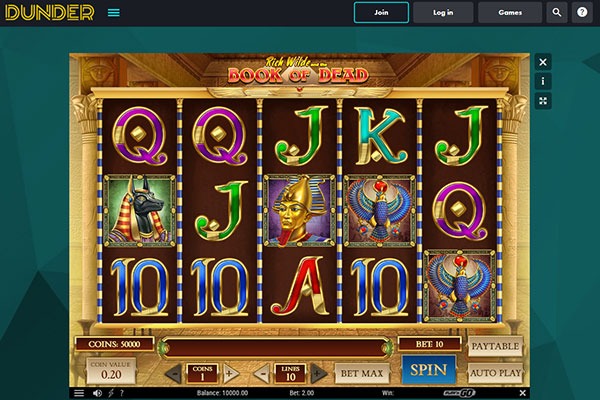Show the game info icon

[x=543, y=81]
